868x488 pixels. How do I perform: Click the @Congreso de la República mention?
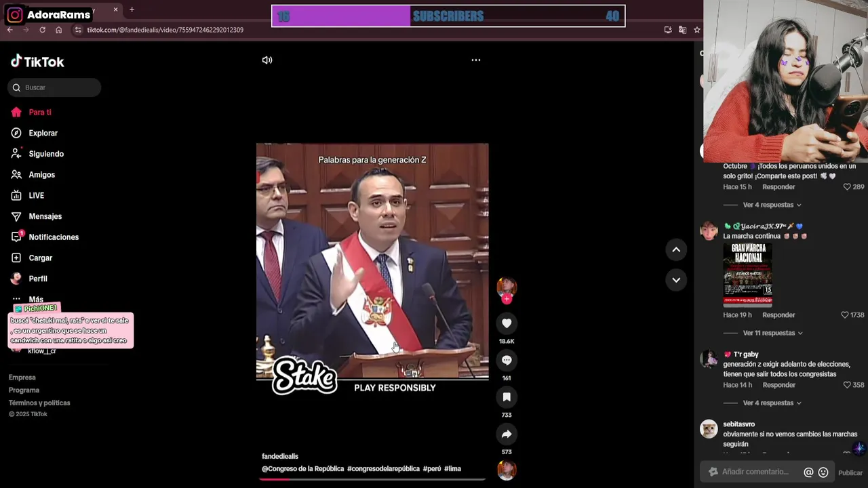point(303,468)
